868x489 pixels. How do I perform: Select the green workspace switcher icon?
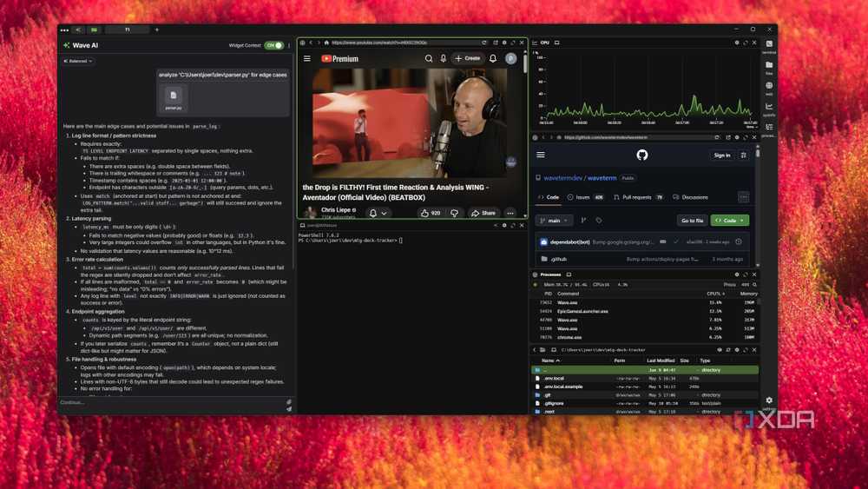point(94,30)
